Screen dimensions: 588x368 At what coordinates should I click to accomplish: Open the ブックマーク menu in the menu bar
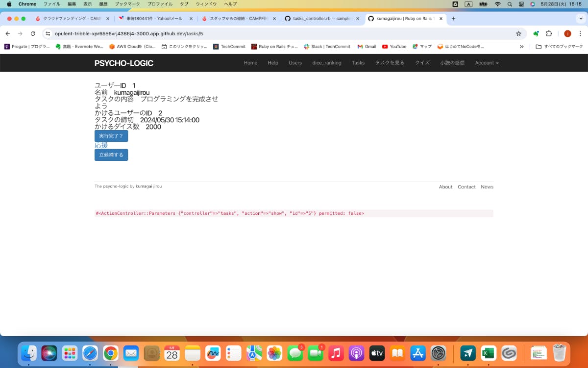pos(127,4)
